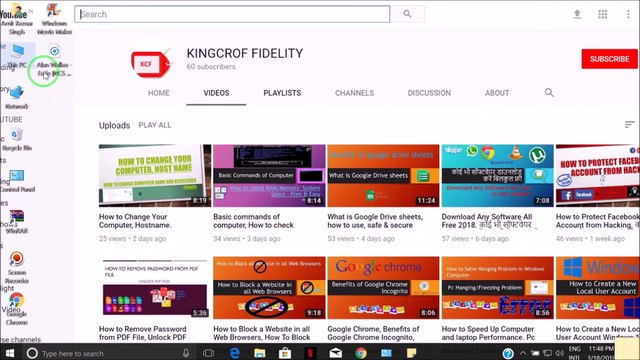Click the search magnifier button
The height and width of the screenshot is (360, 640).
click(x=407, y=14)
